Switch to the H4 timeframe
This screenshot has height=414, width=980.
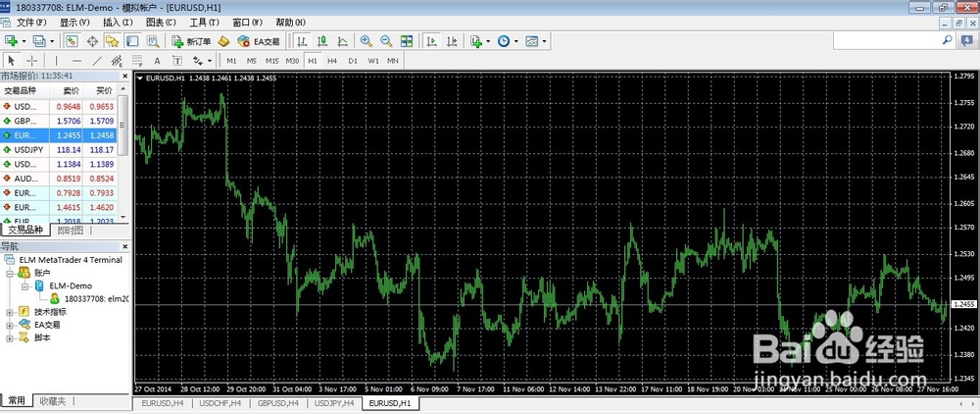click(x=332, y=61)
